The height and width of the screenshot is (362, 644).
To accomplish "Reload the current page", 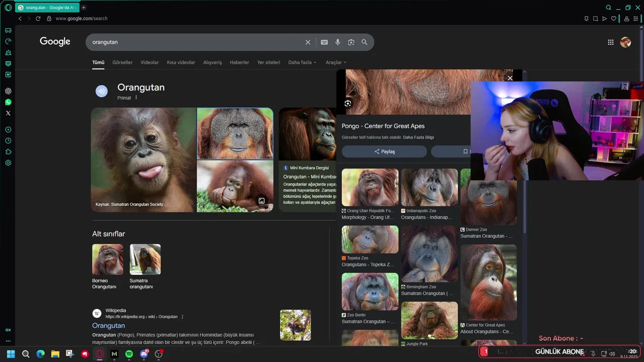I will click(38, 19).
